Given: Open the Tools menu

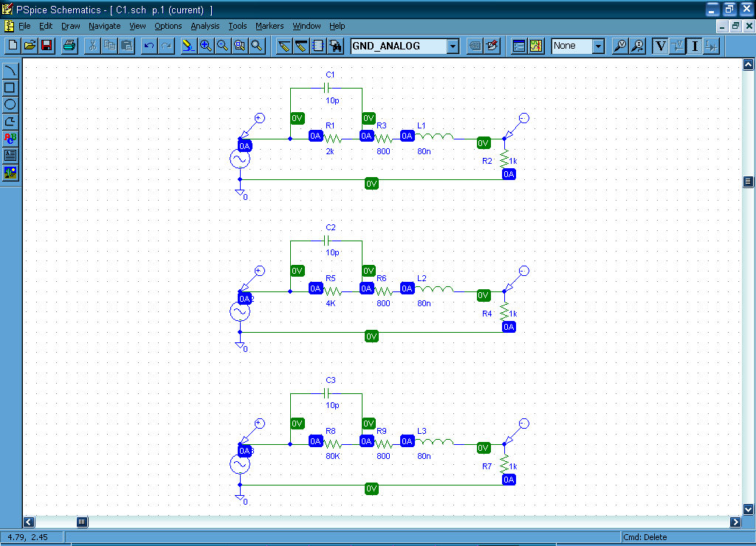Looking at the screenshot, I should [x=238, y=26].
